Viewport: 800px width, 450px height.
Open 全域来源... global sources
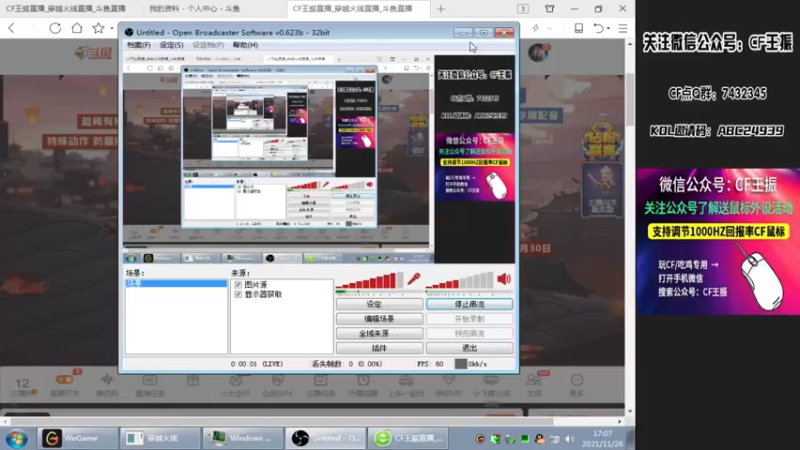(x=379, y=333)
